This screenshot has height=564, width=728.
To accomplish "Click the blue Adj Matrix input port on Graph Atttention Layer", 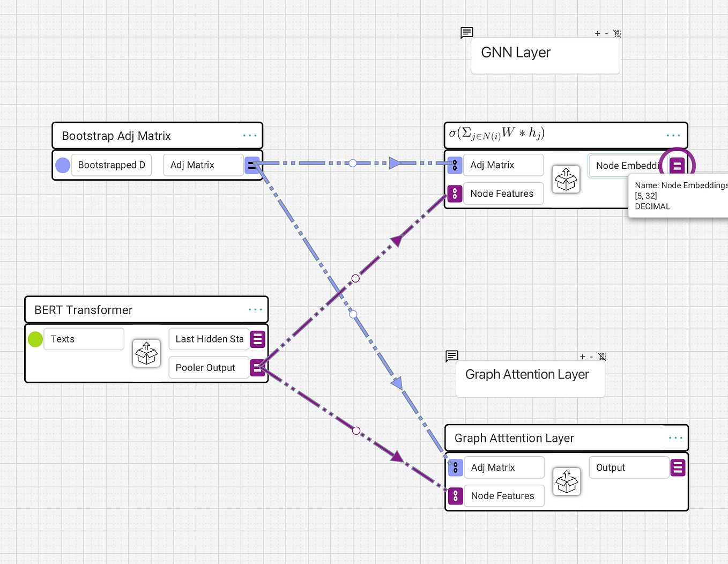I will pyautogui.click(x=455, y=467).
